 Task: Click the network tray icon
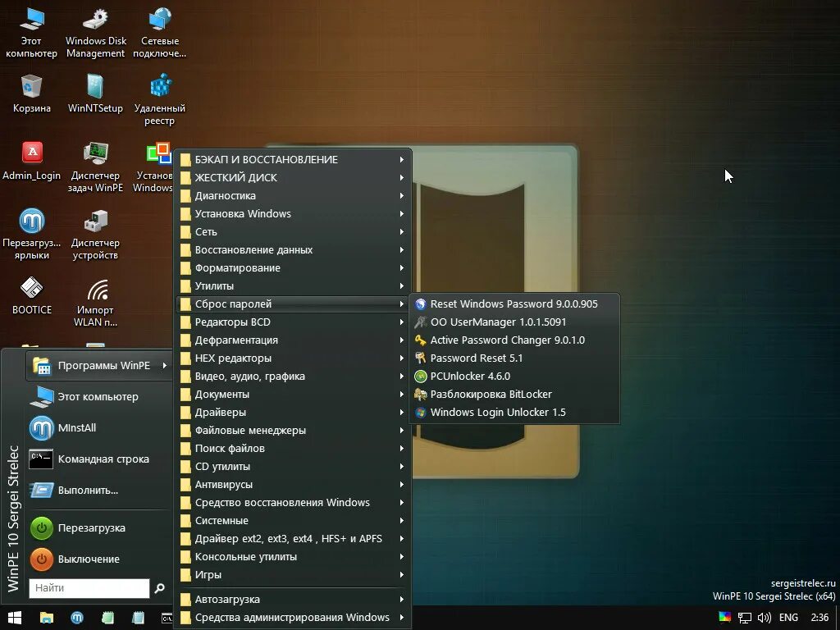point(745,618)
